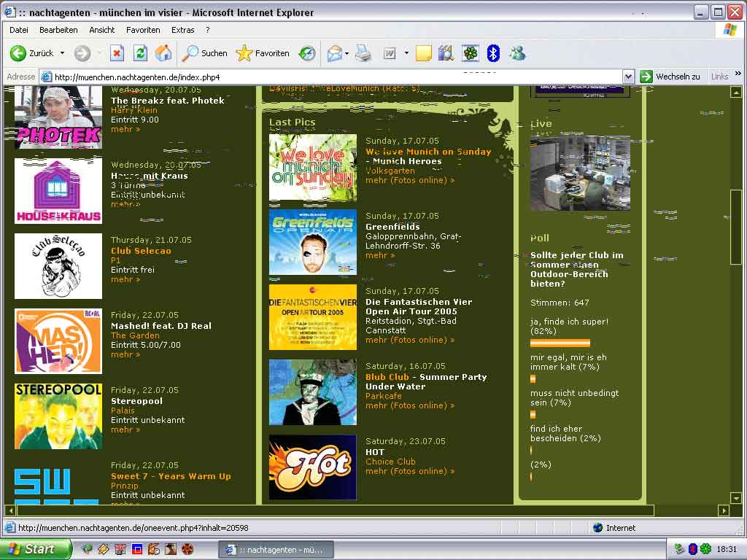The height and width of the screenshot is (560, 747).
Task: Open The Breakz feat. Photek event
Action: 168,101
